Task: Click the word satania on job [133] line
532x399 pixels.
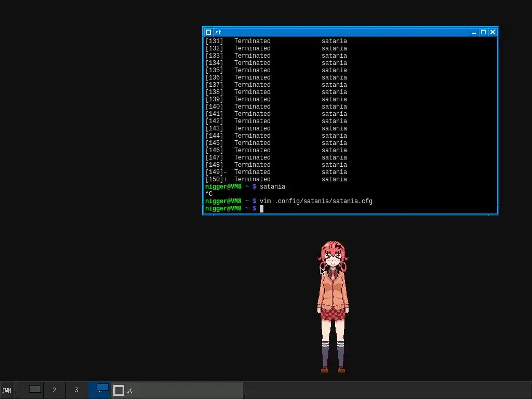Action: click(334, 56)
